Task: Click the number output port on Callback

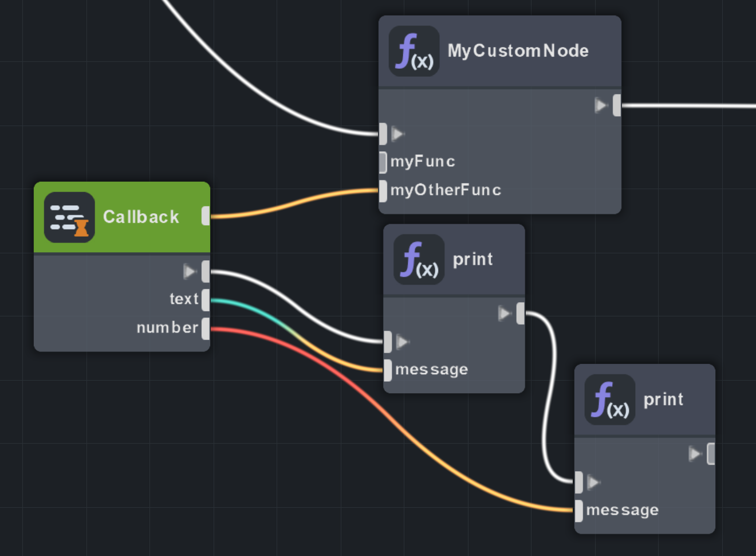Action: pos(206,328)
